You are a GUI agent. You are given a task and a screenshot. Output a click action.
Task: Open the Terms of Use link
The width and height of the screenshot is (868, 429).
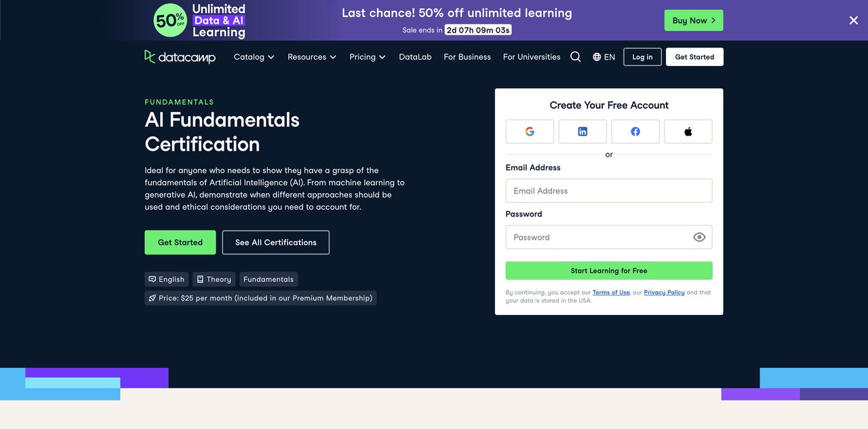tap(611, 293)
